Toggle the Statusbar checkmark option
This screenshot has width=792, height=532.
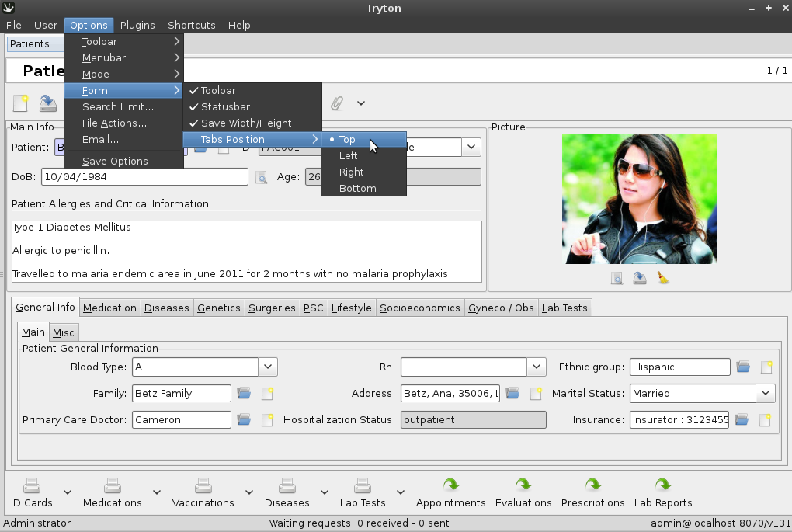tap(225, 107)
